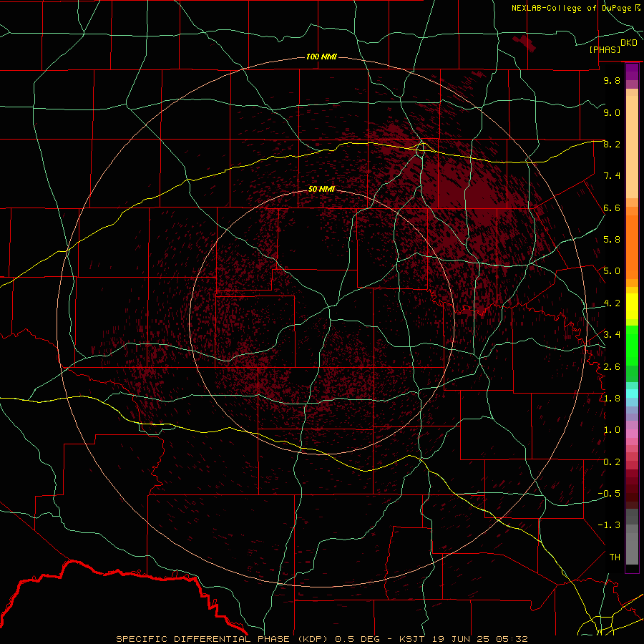
Task: Click the 9.8 value on the scale
Action: point(612,80)
